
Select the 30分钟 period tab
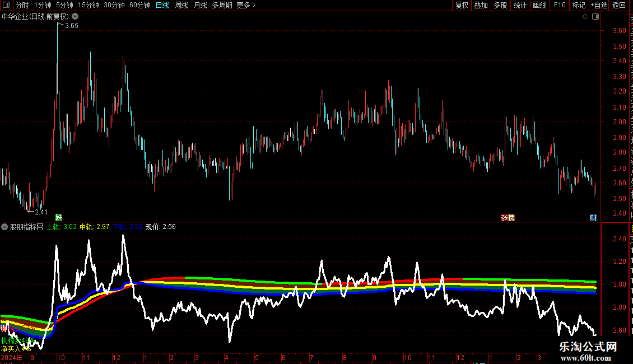click(114, 5)
